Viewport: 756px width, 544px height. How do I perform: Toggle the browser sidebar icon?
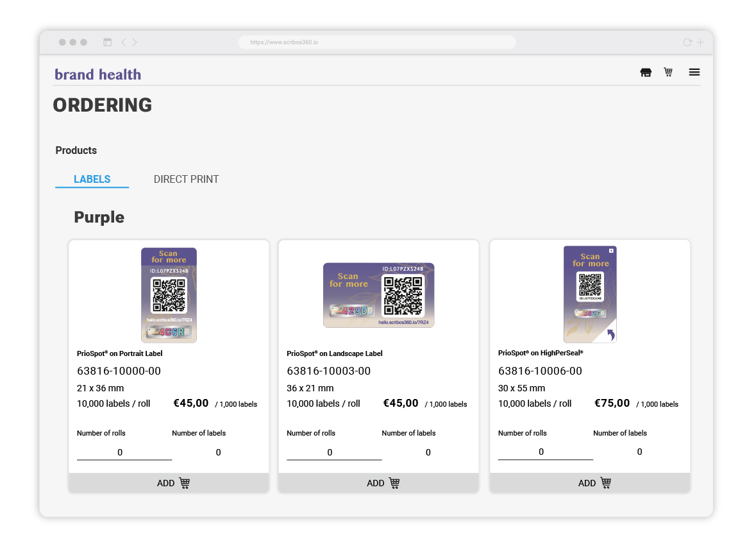click(x=107, y=42)
